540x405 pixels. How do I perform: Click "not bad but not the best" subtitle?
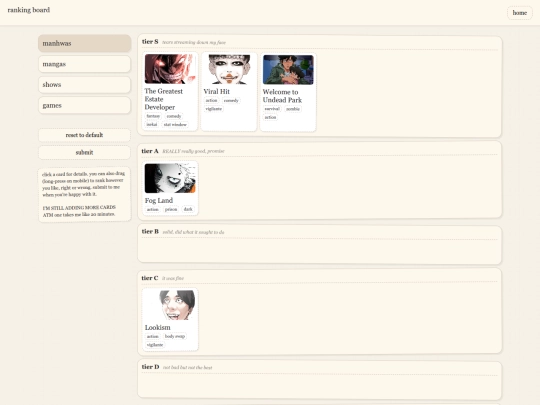187,367
